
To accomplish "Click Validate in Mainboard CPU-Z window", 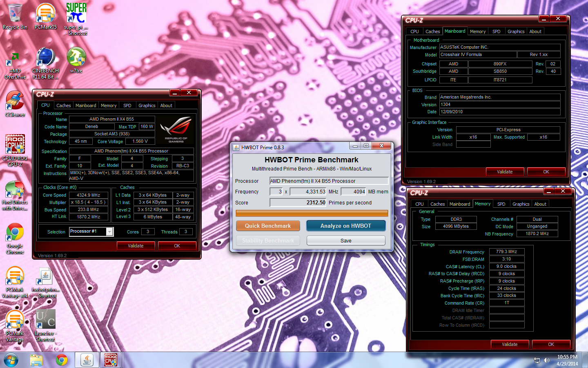I will tap(505, 172).
